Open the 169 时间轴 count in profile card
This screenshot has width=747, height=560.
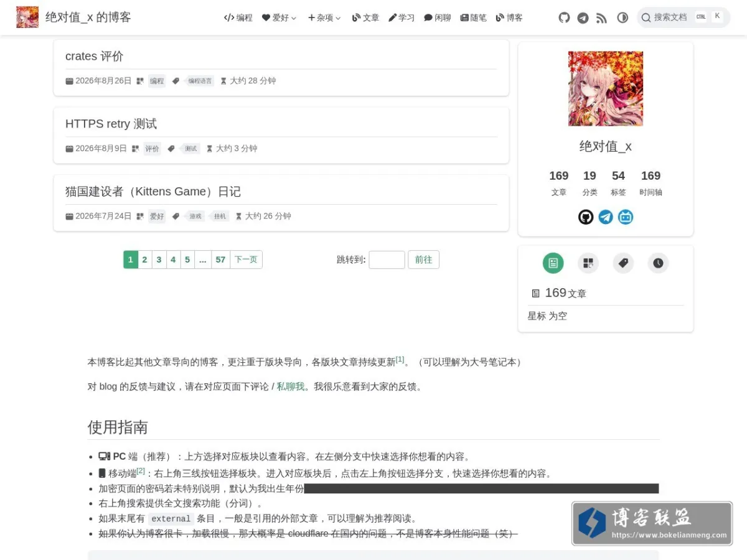651,184
